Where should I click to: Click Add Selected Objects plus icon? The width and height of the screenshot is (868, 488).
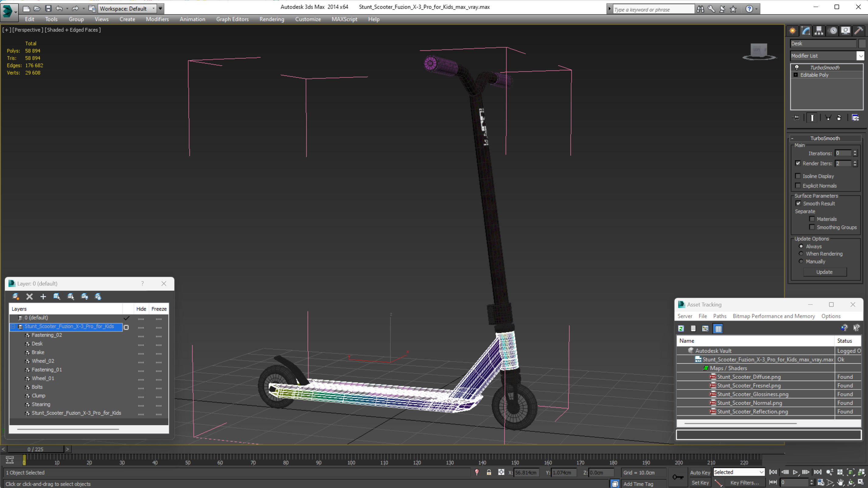pos(43,296)
